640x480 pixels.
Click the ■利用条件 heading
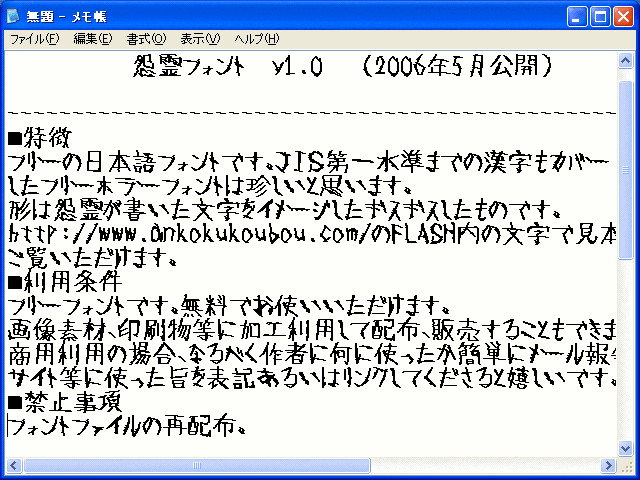click(x=65, y=281)
